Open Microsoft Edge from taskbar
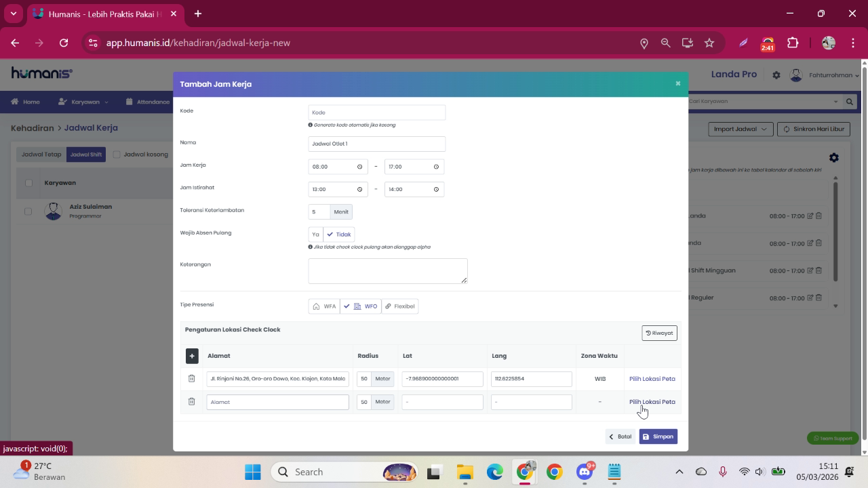 tap(494, 472)
